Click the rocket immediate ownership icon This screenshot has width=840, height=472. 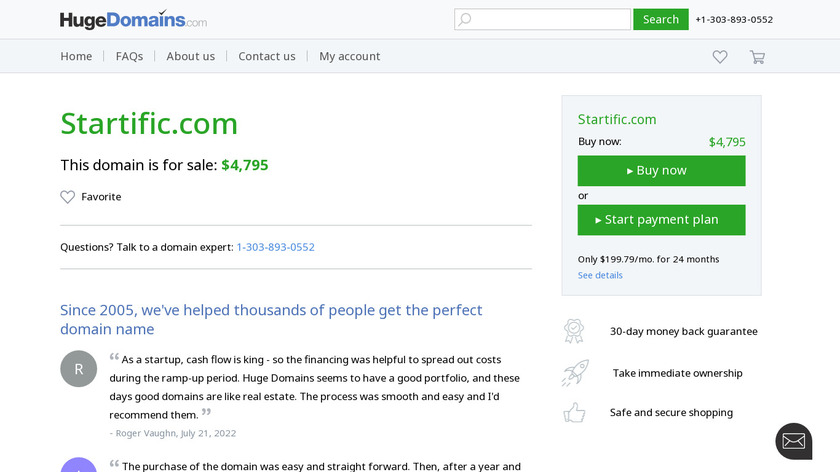click(574, 373)
